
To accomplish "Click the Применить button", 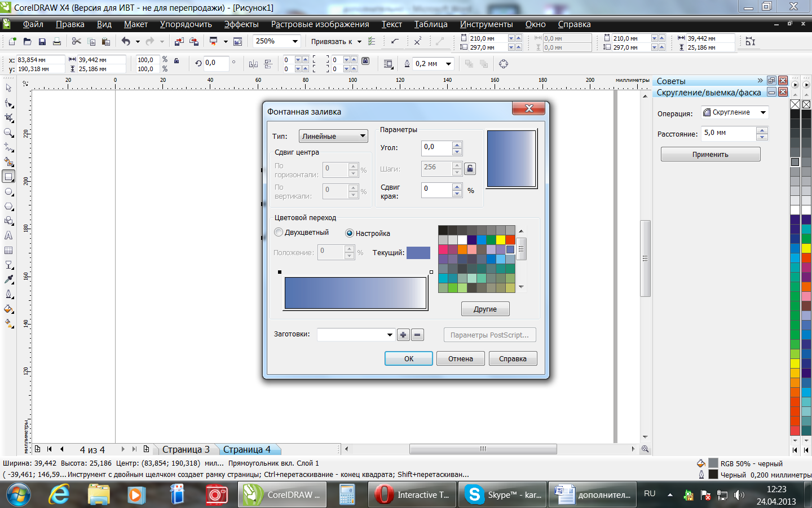I will [x=710, y=154].
